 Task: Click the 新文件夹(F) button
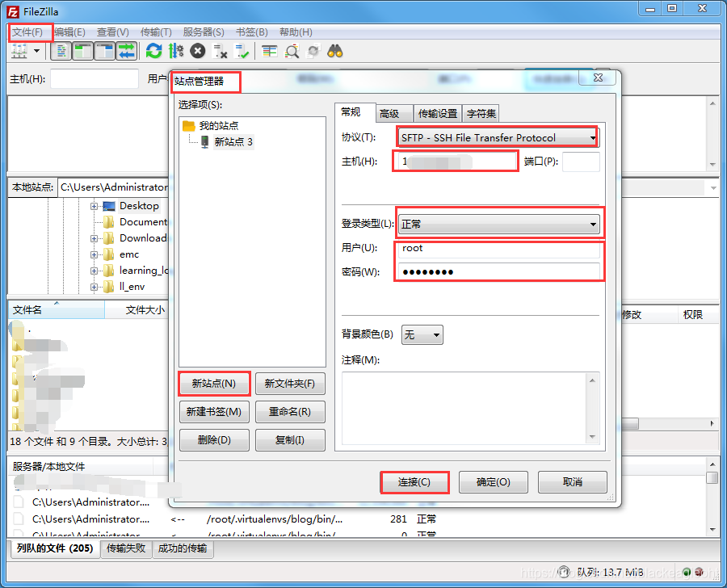(290, 384)
